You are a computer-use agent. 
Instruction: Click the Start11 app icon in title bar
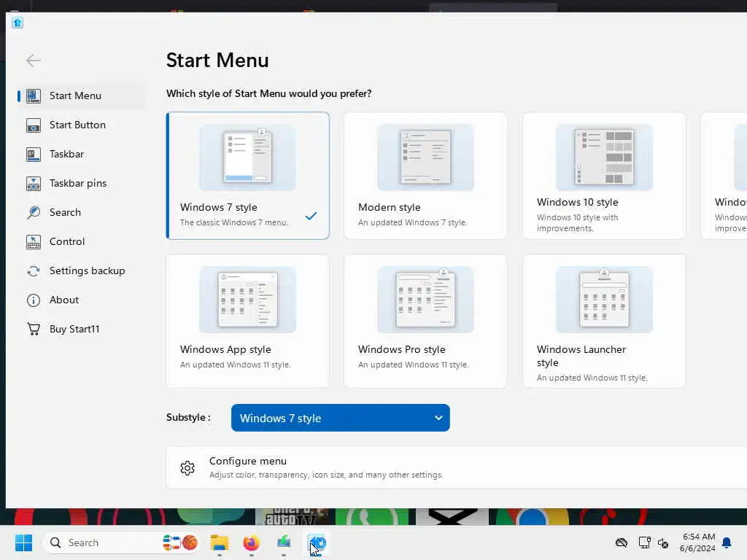(18, 23)
